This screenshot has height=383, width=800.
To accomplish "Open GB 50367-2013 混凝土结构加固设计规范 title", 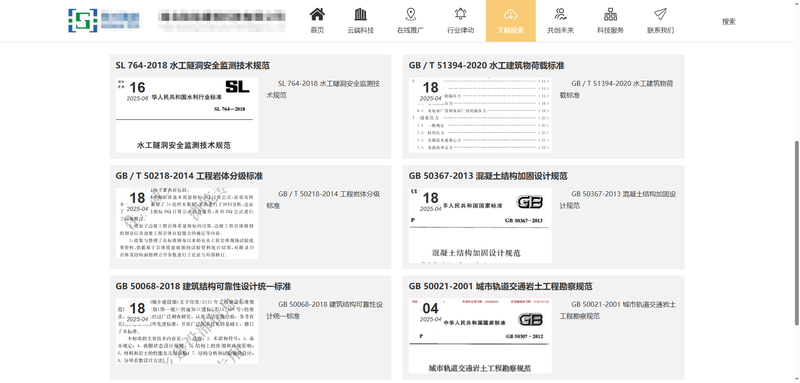I will coord(488,176).
